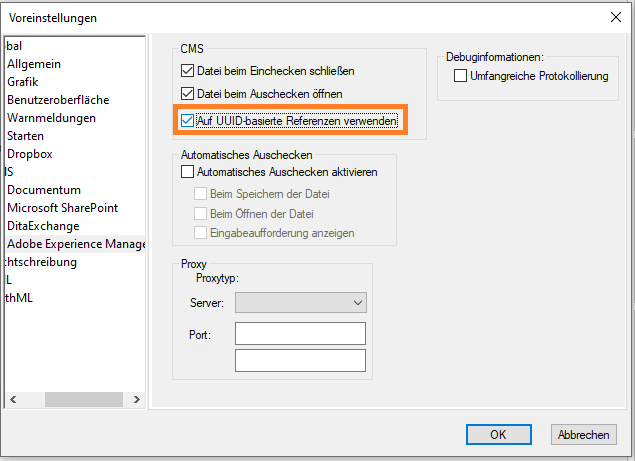Image resolution: width=635 pixels, height=461 pixels.
Task: Uncheck Datei beim Auschecken öffnen
Action: (188, 94)
